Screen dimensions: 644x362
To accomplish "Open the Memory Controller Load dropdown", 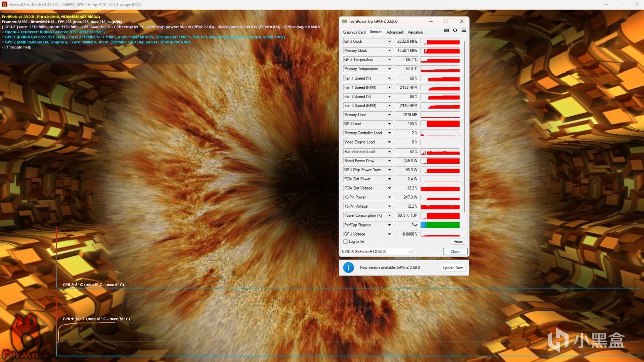I will coord(389,133).
